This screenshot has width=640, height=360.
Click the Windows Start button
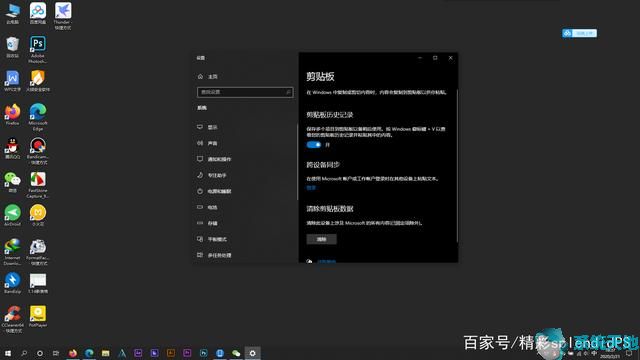coord(8,353)
